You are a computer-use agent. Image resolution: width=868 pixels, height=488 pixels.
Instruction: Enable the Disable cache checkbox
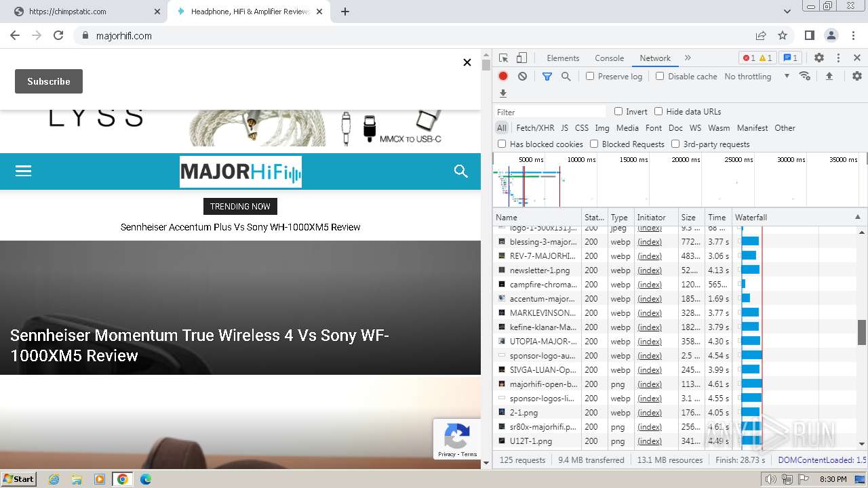(660, 76)
